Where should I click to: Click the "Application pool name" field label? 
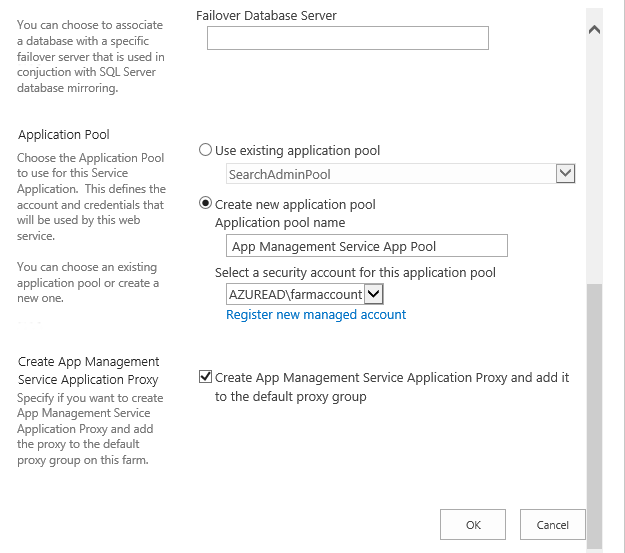click(280, 222)
